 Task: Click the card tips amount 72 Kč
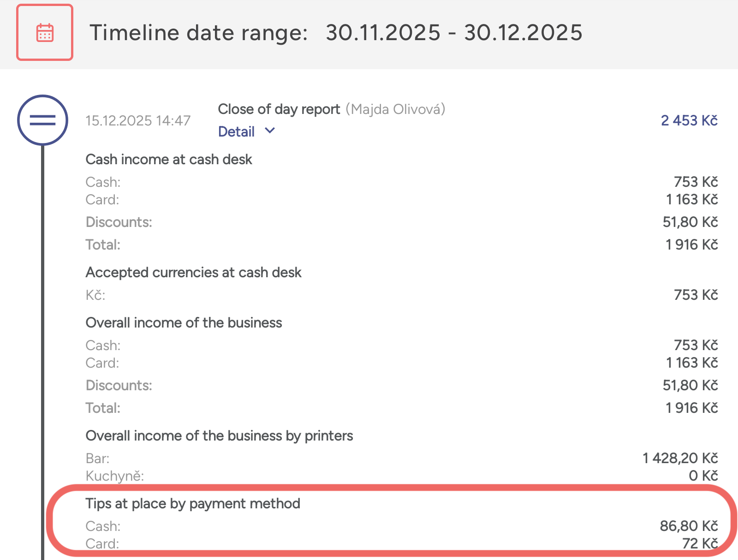700,543
